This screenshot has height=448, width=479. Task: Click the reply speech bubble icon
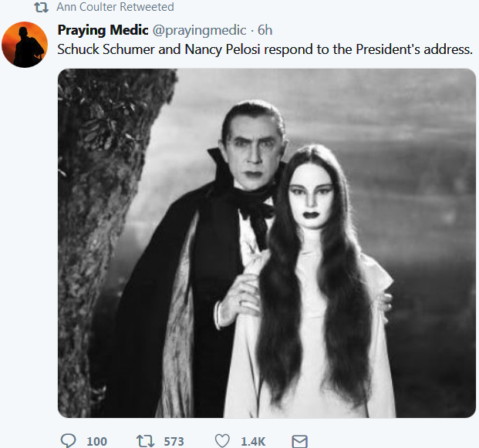[69, 440]
